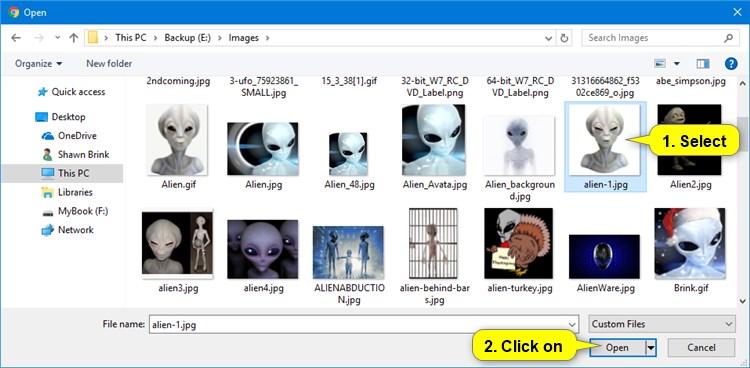The width and height of the screenshot is (750, 368).
Task: Click the Cancel button
Action: coord(701,348)
